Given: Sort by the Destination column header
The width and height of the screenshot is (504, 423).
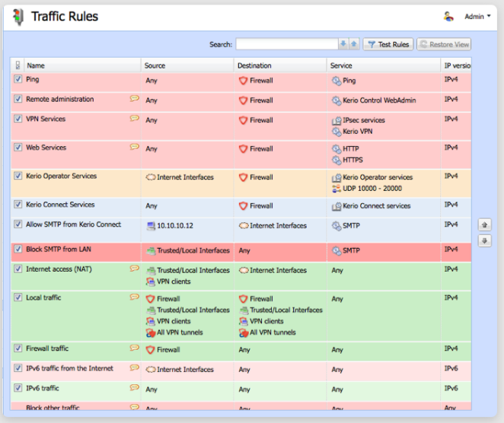Looking at the screenshot, I should click(280, 65).
